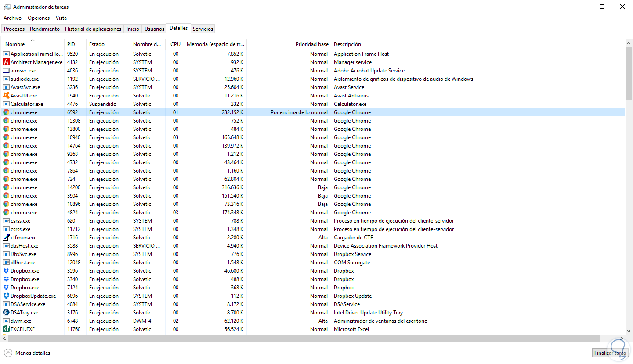Screen dimensions: 633x364
Task: Switch to the Procesos tab
Action: click(14, 29)
